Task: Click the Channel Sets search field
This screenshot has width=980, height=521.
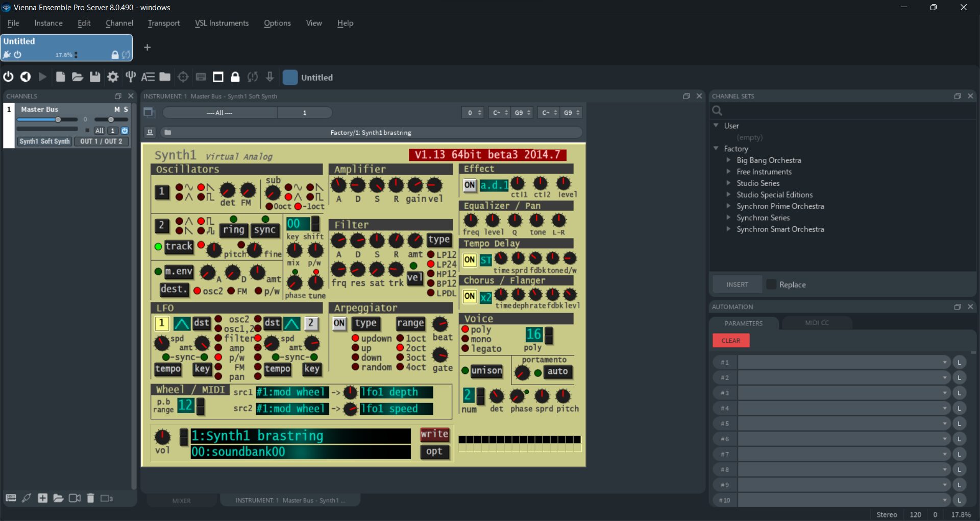Action: (x=842, y=111)
